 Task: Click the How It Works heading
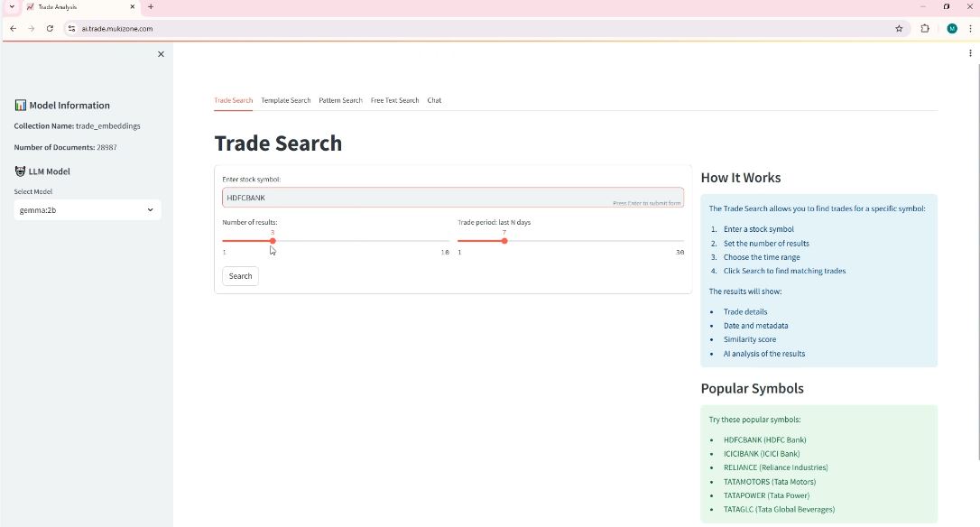point(741,178)
